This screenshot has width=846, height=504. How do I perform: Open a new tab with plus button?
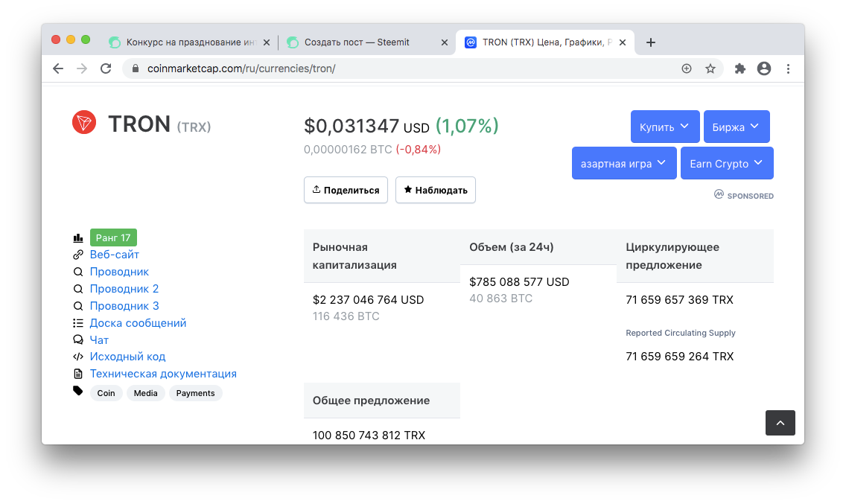click(651, 42)
